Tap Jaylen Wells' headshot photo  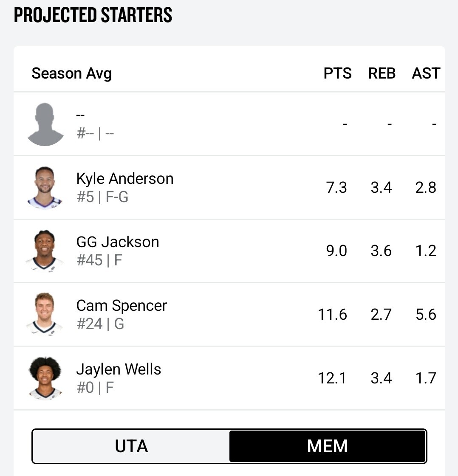point(45,378)
